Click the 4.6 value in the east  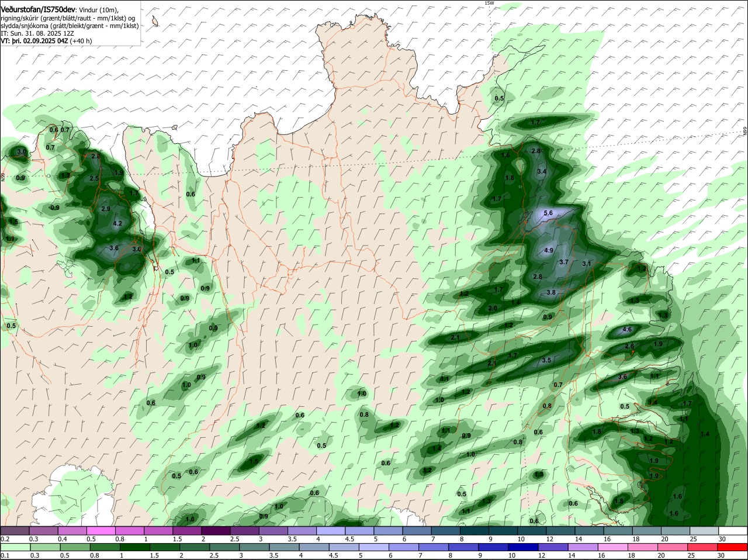pyautogui.click(x=627, y=330)
